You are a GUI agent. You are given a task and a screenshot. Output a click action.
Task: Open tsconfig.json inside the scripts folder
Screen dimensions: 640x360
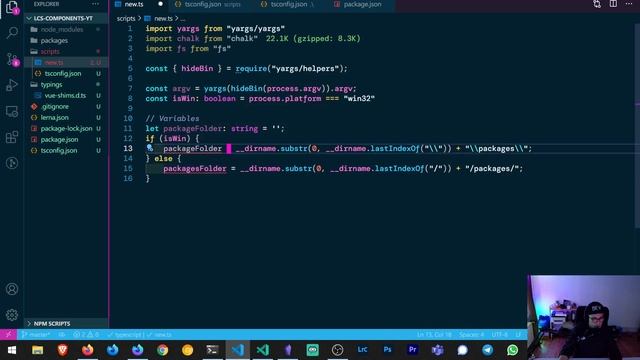[x=62, y=73]
